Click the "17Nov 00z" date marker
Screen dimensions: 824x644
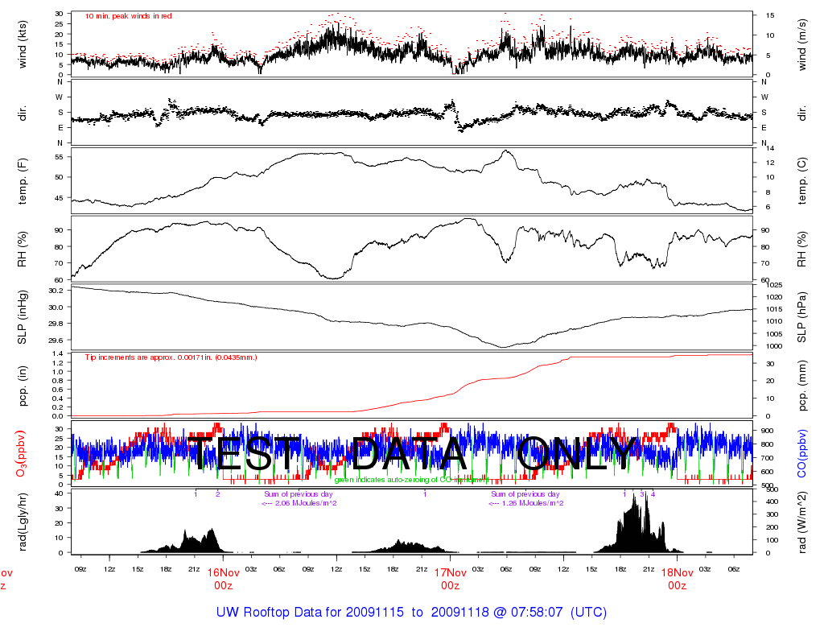tap(451, 579)
